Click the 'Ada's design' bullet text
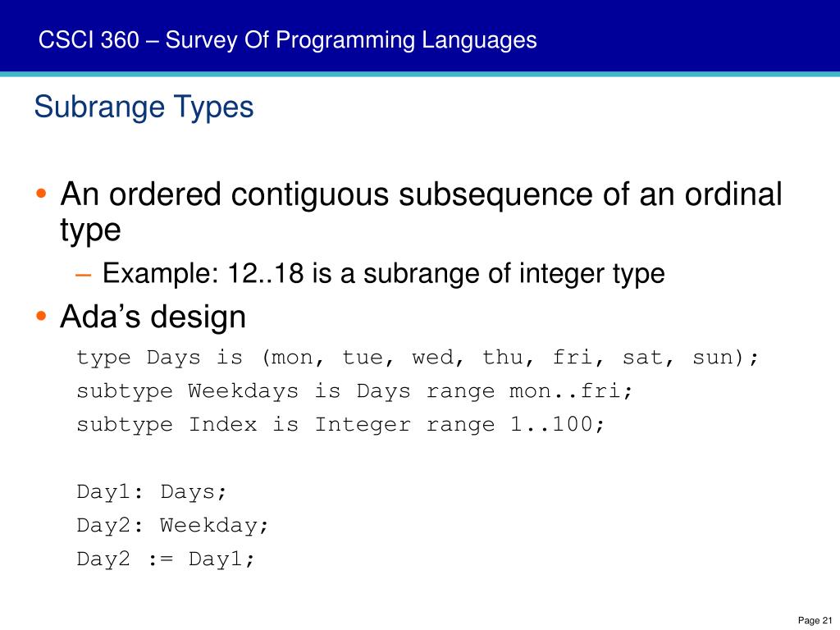840x630 pixels. point(153,316)
